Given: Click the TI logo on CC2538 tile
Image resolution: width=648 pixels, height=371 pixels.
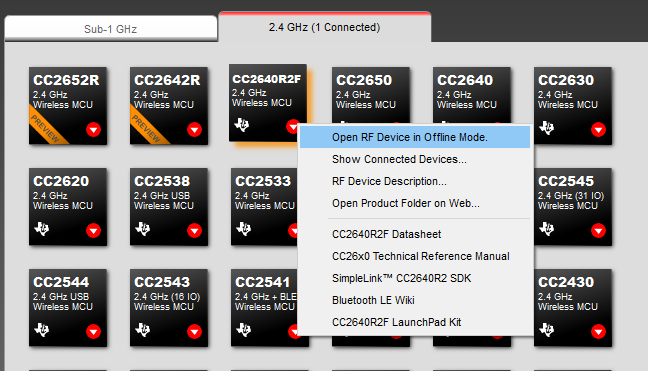Looking at the screenshot, I should 143,229.
